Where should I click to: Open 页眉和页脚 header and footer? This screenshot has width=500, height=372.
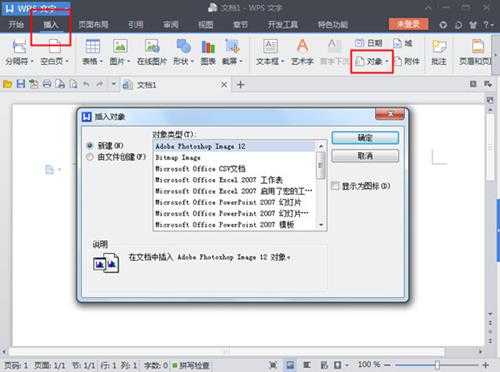(x=476, y=52)
